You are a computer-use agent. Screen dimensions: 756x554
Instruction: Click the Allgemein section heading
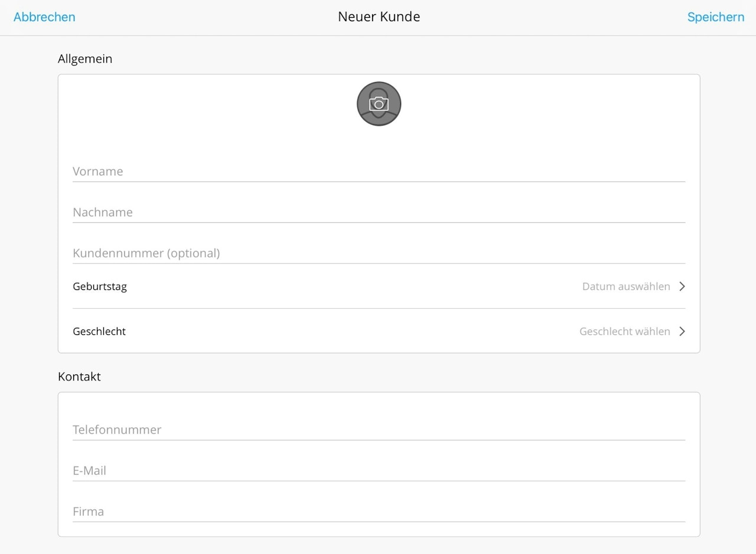click(x=85, y=58)
